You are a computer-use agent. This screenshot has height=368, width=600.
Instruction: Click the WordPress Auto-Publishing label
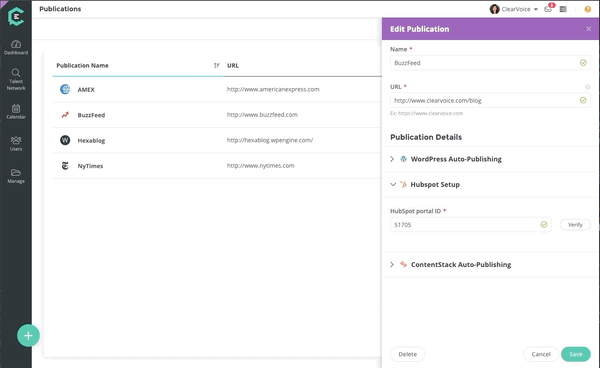coord(456,159)
